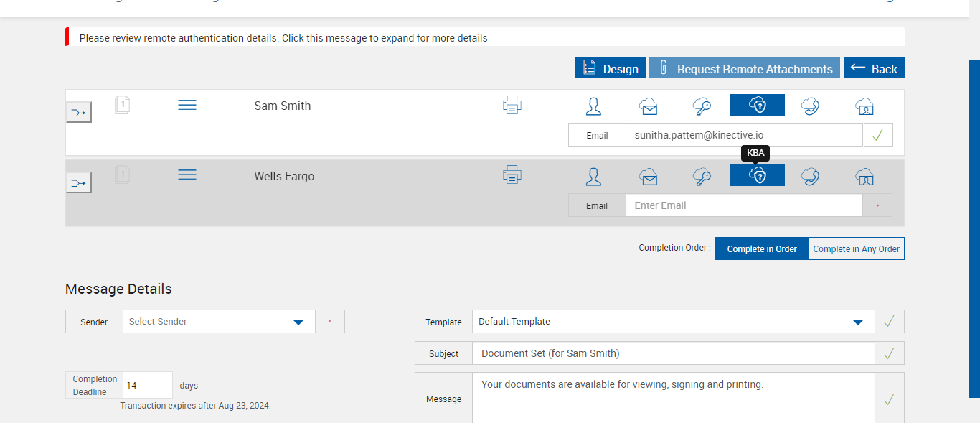Select the KBA shield option for Sam Smith
980x423 pixels.
[x=758, y=106]
